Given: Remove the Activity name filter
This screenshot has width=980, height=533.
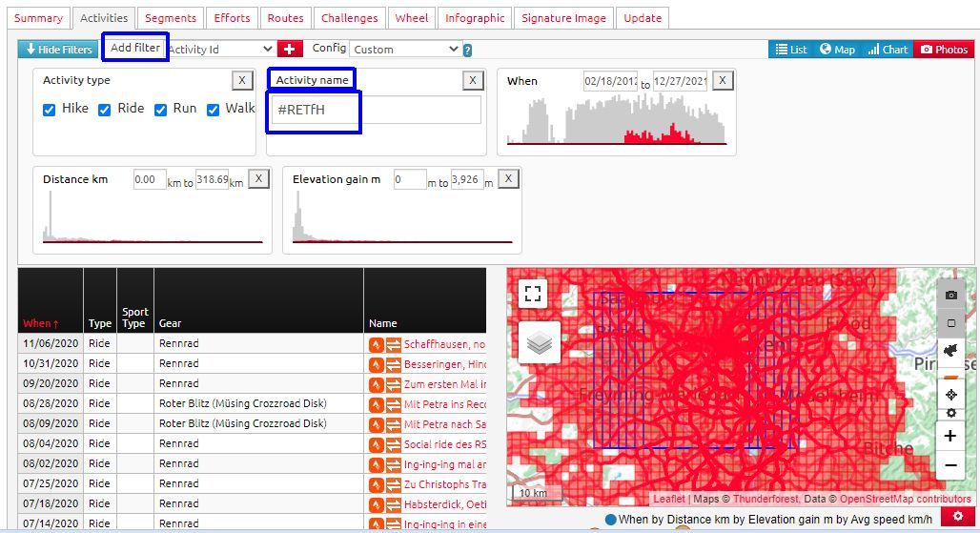Looking at the screenshot, I should point(473,80).
